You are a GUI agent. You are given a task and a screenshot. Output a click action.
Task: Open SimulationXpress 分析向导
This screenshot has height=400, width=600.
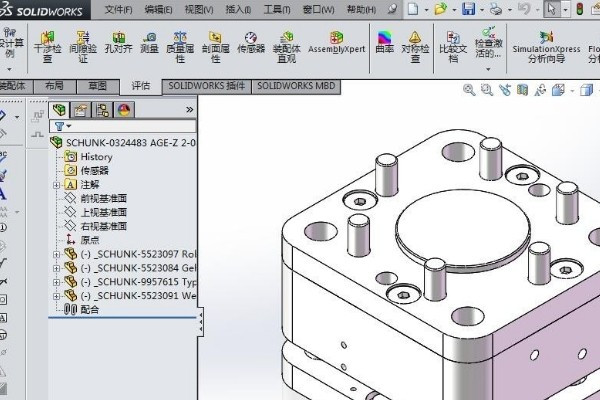point(546,47)
